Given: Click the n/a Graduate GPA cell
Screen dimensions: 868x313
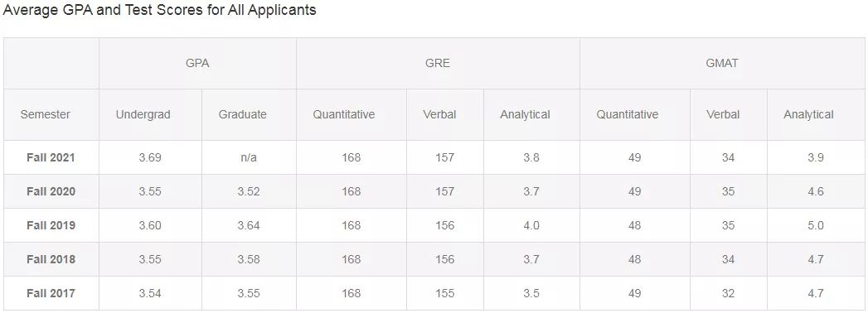Looking at the screenshot, I should (249, 157).
